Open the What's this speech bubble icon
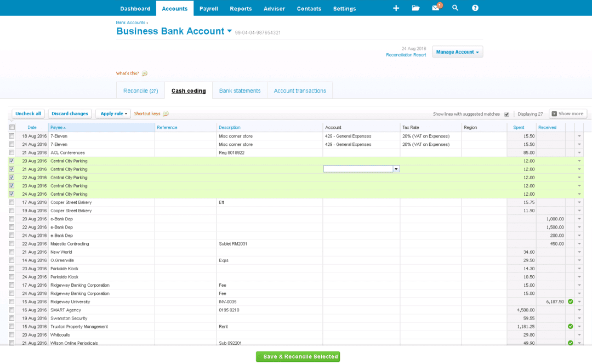Screen dimensions: 592x364 (x=144, y=73)
